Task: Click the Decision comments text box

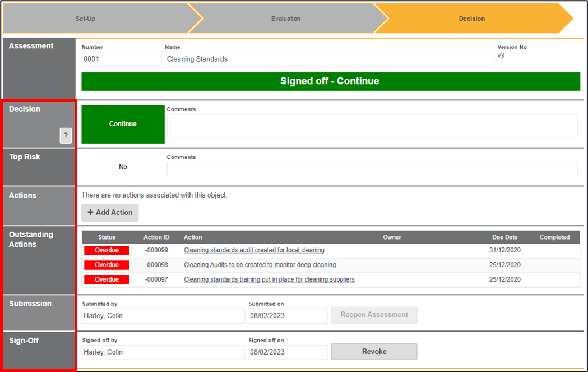Action: (x=372, y=126)
